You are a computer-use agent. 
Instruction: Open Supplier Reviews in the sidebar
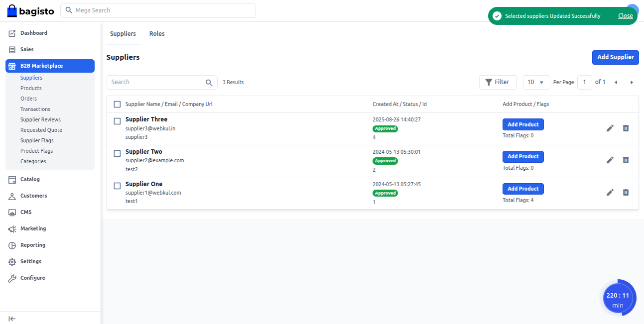[40, 119]
